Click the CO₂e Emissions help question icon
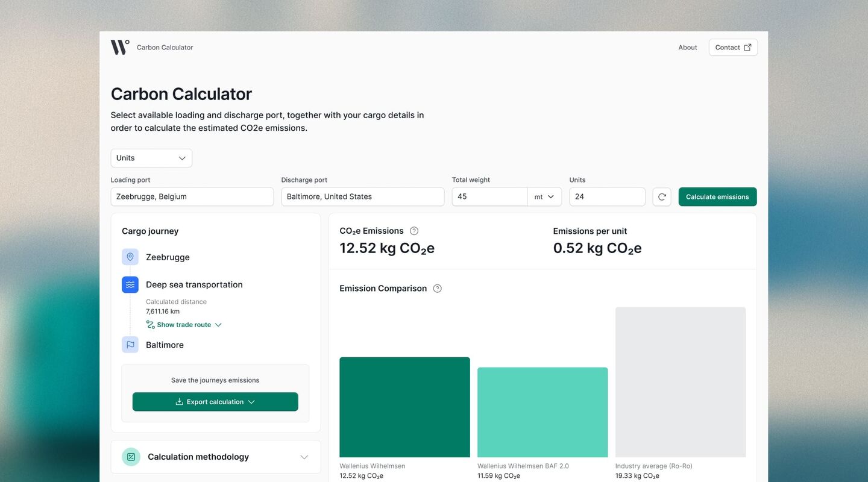Image resolution: width=868 pixels, height=482 pixels. 414,231
